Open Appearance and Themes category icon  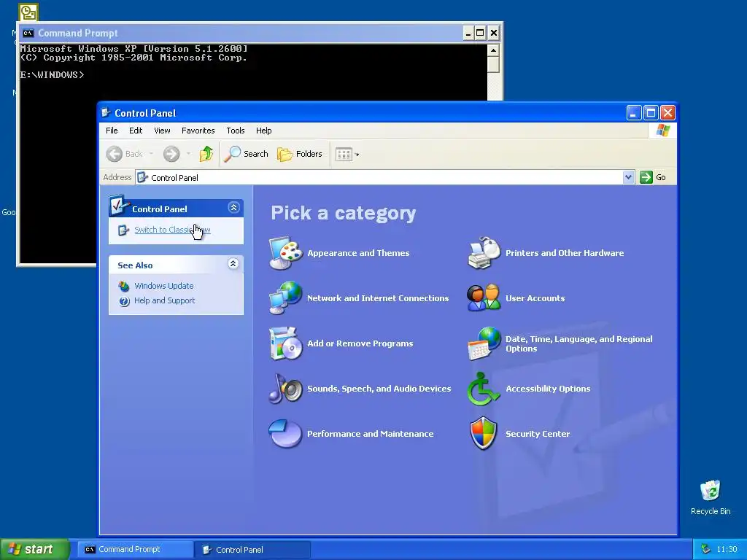285,253
